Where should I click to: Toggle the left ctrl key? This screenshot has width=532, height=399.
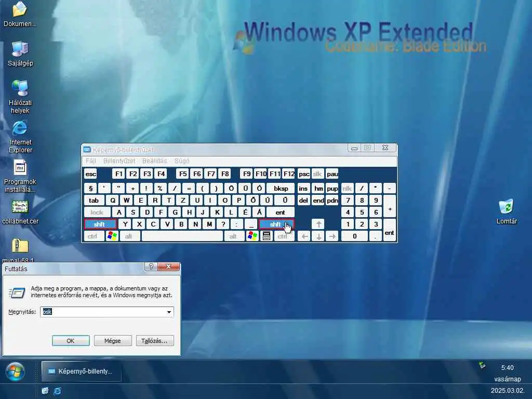click(x=94, y=236)
